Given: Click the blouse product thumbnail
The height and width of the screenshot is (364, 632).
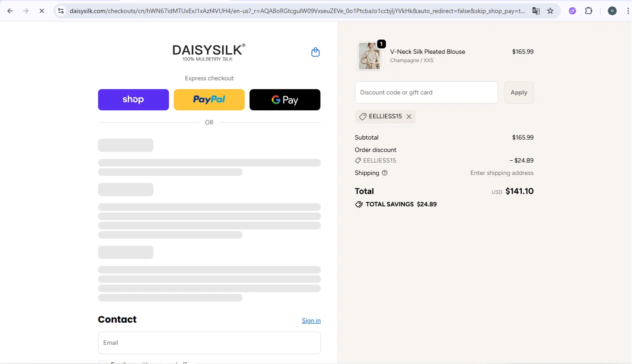Looking at the screenshot, I should [370, 56].
